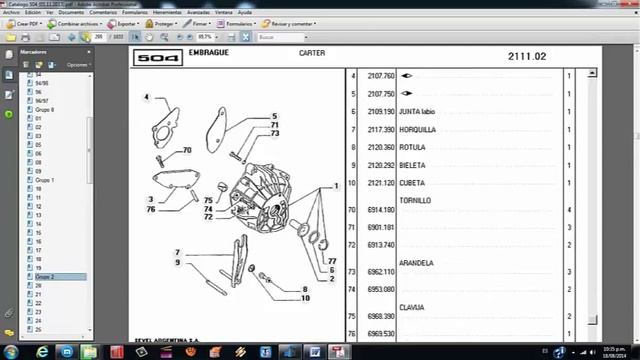Open the Ayuda menu
Image resolution: width=640 pixels, height=360 pixels.
(244, 13)
